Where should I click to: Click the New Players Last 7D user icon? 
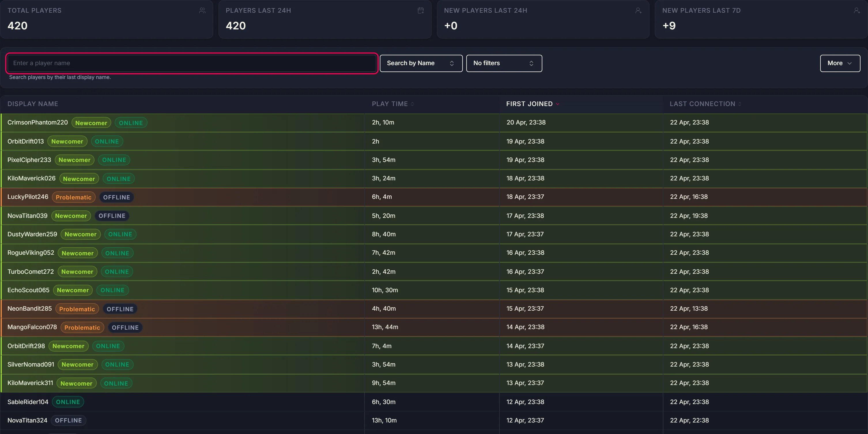(856, 10)
